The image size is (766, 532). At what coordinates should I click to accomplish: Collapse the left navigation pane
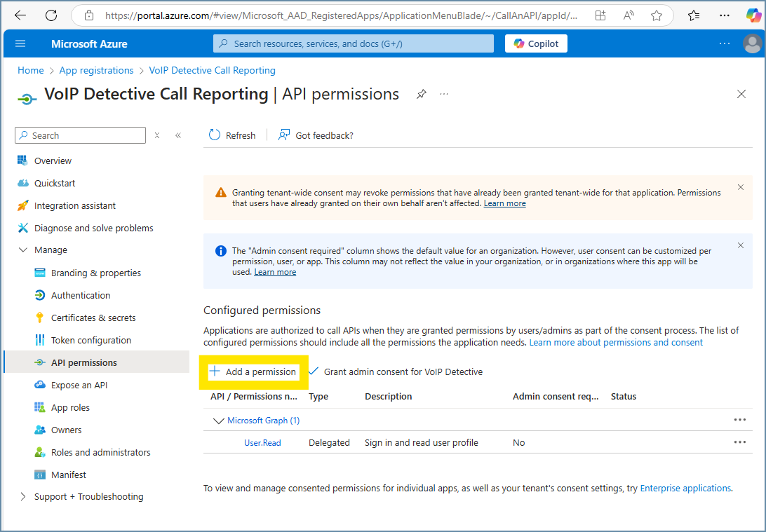[178, 135]
